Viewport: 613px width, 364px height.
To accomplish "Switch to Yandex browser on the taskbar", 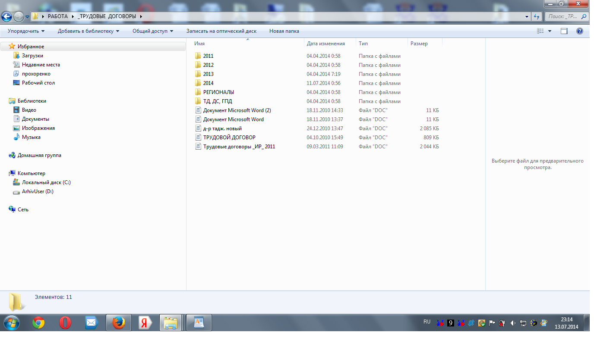I will [x=145, y=323].
